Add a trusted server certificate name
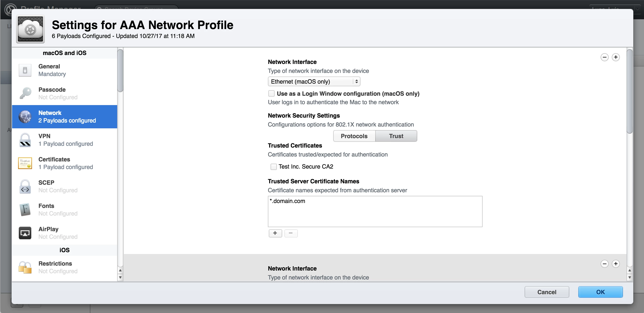 (x=275, y=233)
